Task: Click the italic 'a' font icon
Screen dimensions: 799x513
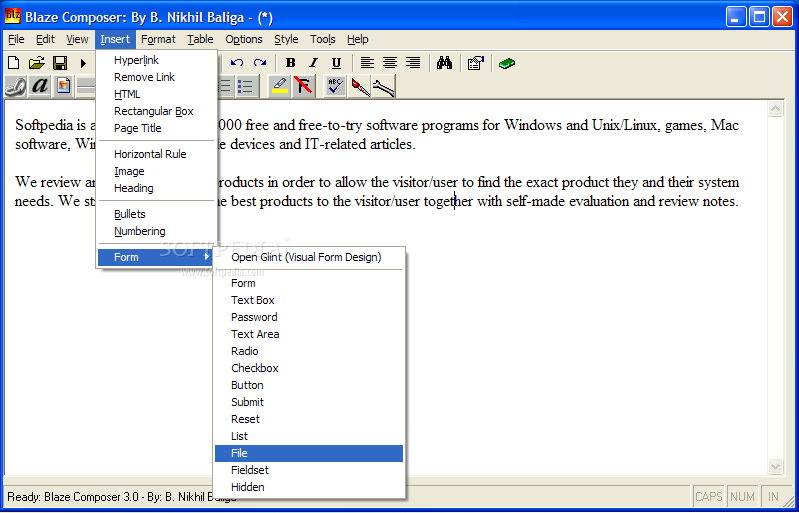Action: coord(39,86)
